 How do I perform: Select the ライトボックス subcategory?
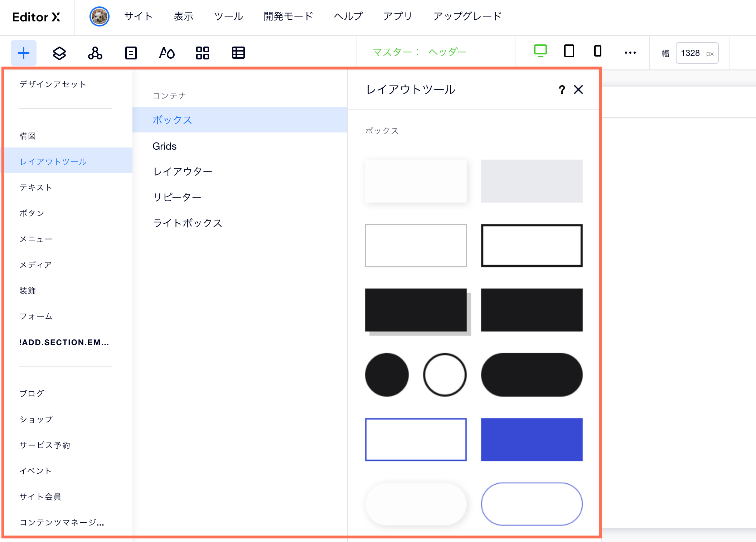click(x=188, y=223)
